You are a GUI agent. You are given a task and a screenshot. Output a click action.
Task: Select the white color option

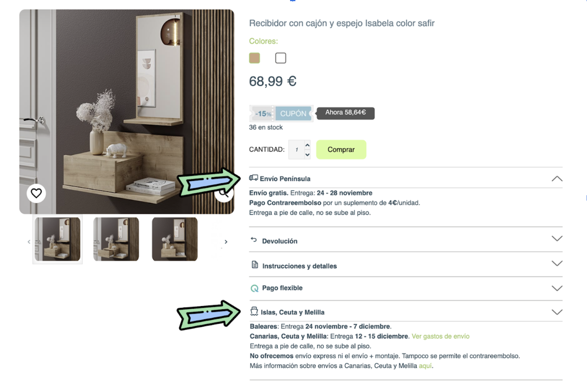coord(281,58)
